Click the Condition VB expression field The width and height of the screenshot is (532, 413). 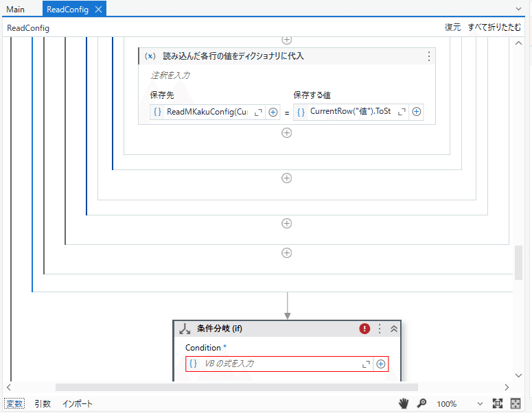pyautogui.click(x=279, y=364)
